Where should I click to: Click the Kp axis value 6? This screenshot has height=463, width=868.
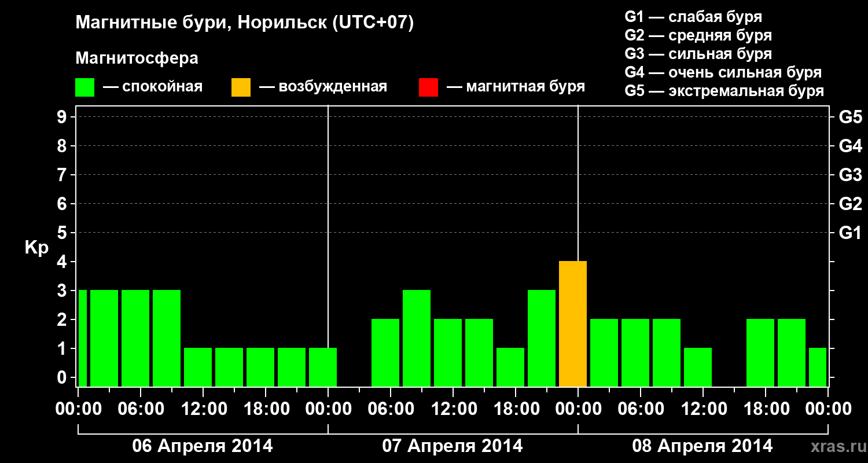tap(63, 204)
